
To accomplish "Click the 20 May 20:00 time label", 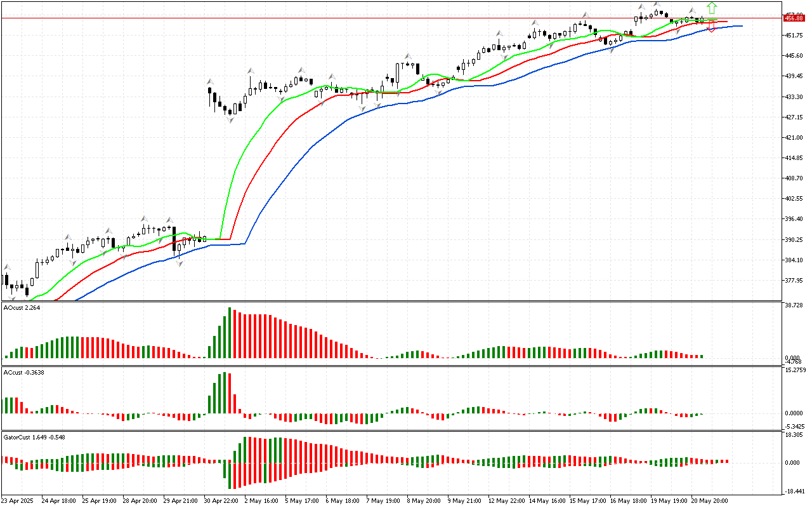I will [x=709, y=500].
